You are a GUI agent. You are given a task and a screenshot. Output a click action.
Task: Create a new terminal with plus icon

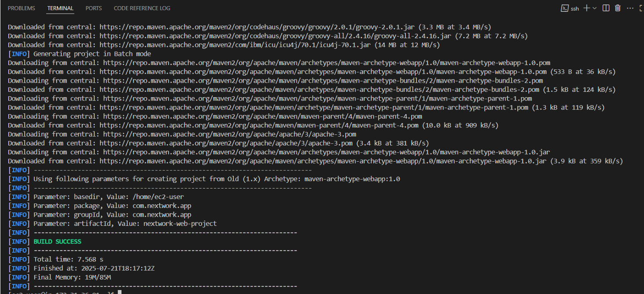(x=586, y=8)
